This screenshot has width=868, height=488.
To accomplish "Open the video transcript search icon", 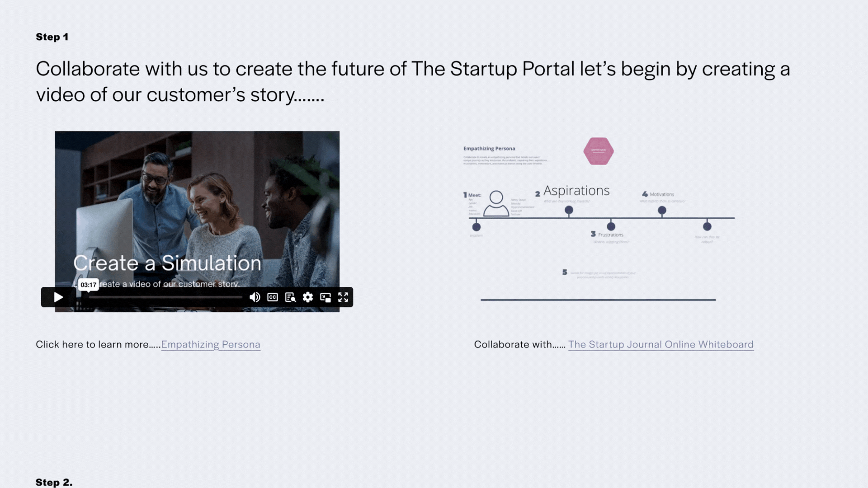I will point(290,297).
